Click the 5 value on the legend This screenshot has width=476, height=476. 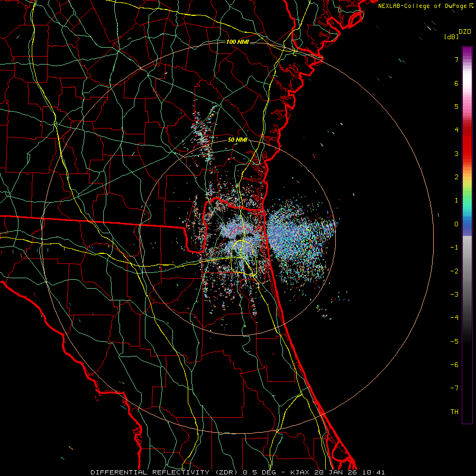coord(456,106)
